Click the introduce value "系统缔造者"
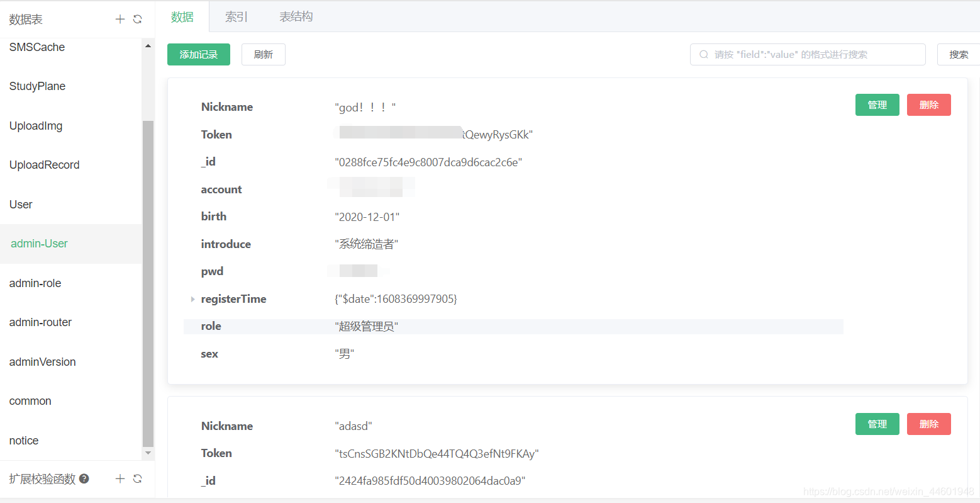Screen dimensions: 980x503 click(367, 244)
